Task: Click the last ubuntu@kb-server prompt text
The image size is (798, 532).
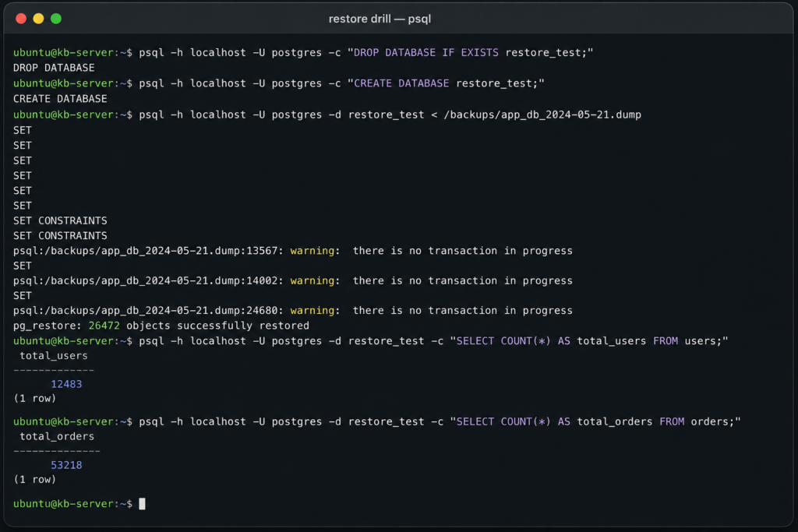Action: [x=72, y=503]
